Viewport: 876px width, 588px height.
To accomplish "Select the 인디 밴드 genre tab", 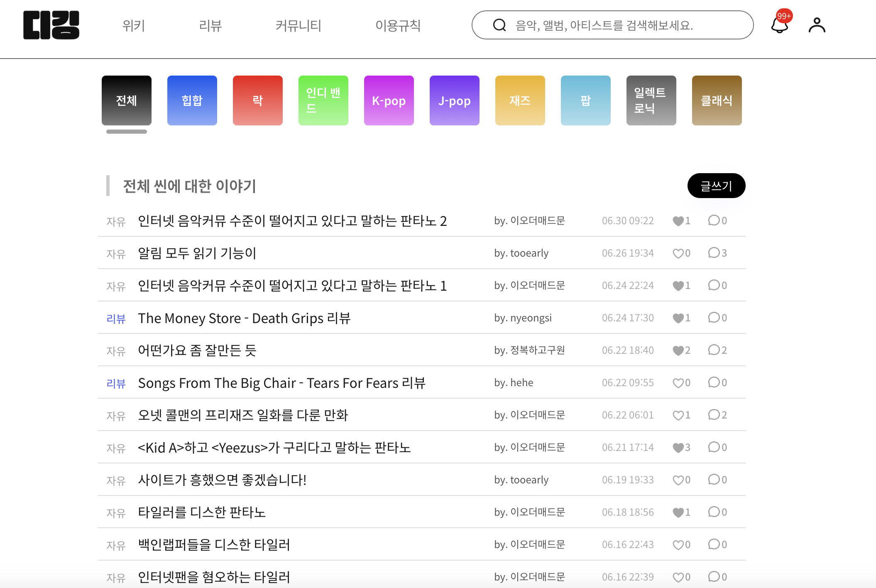I will point(323,100).
